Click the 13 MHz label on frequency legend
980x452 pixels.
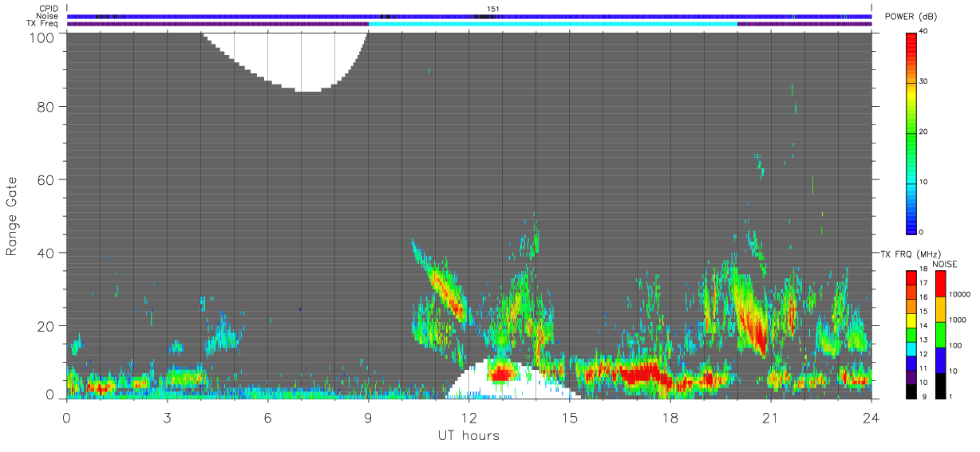923,340
